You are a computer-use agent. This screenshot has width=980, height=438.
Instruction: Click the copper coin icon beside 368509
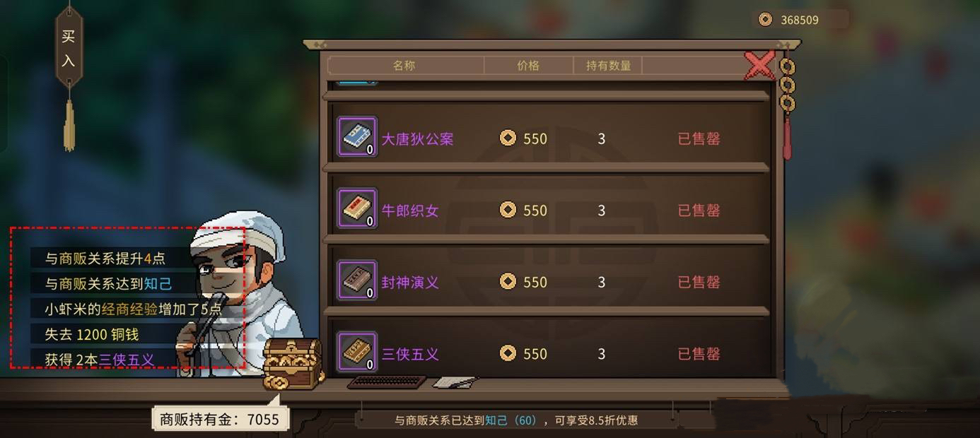(765, 20)
